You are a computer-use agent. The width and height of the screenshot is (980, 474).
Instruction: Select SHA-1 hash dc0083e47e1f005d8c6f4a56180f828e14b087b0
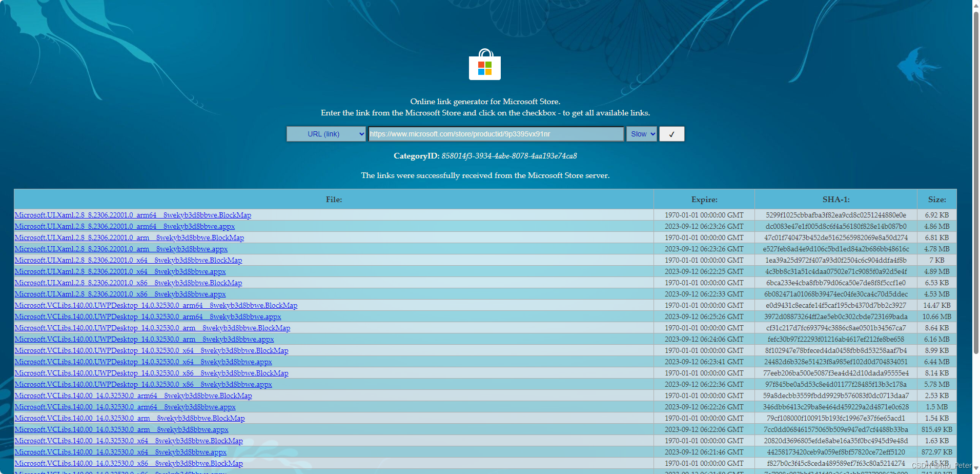(x=836, y=226)
